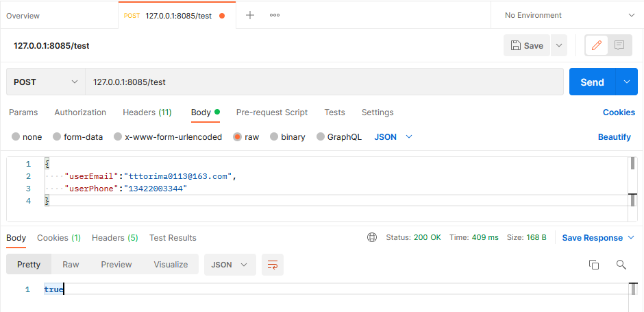Open the response format JSON dropdown

click(230, 265)
